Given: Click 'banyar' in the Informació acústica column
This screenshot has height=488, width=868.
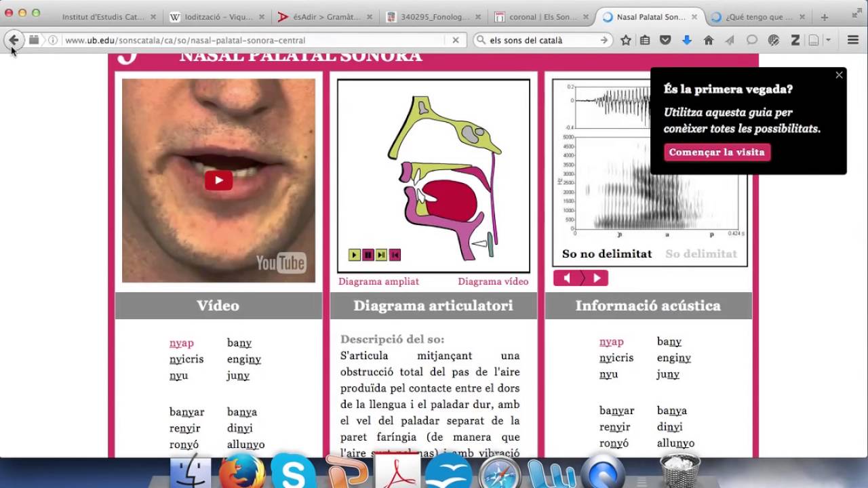Looking at the screenshot, I should (617, 410).
